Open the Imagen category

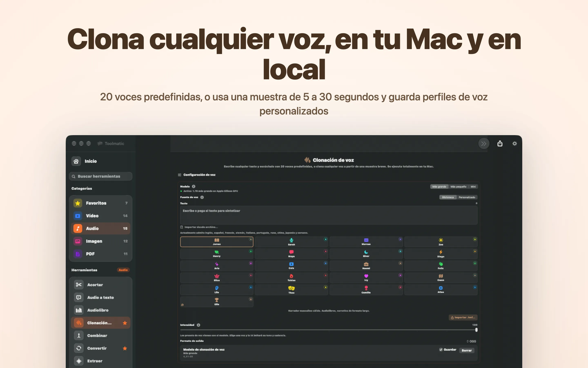tap(101, 241)
